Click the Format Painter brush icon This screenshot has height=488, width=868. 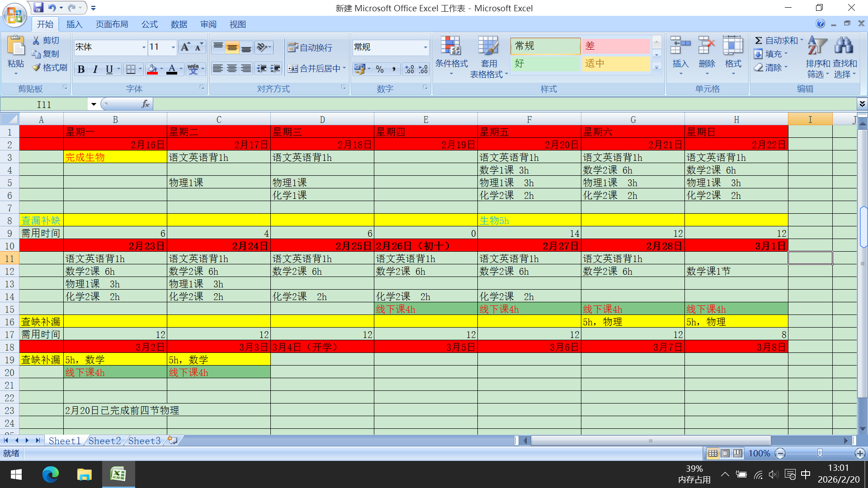(x=37, y=67)
